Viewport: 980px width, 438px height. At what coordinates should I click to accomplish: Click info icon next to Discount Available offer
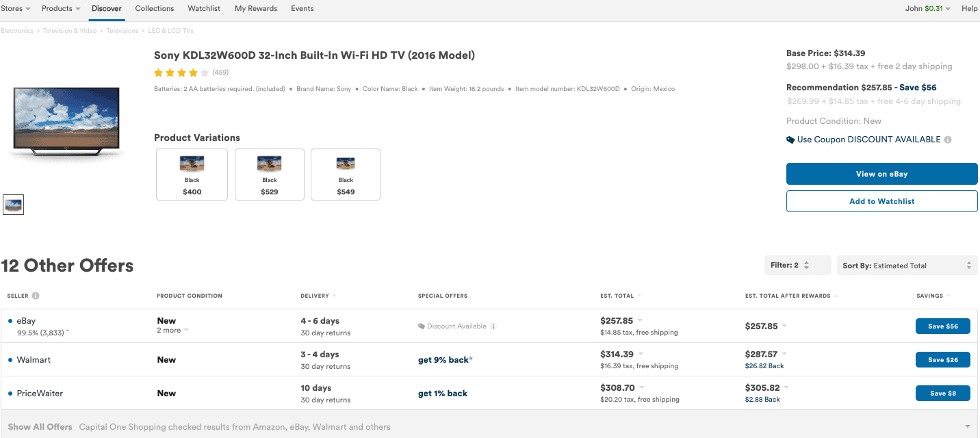click(493, 326)
